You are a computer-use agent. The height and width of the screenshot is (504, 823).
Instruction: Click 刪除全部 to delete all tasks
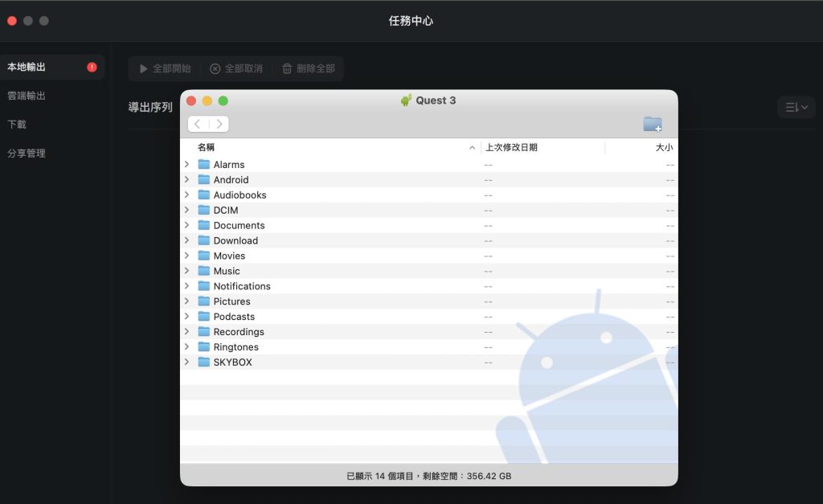tap(308, 69)
